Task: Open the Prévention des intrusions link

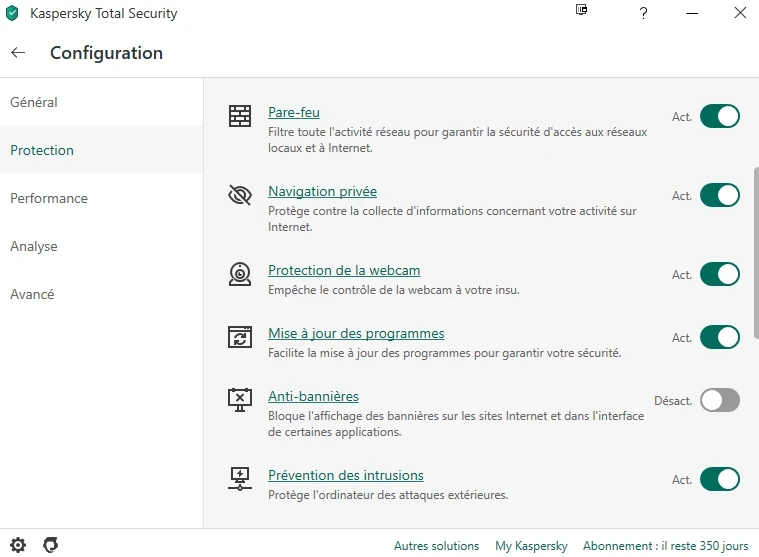Action: (346, 475)
